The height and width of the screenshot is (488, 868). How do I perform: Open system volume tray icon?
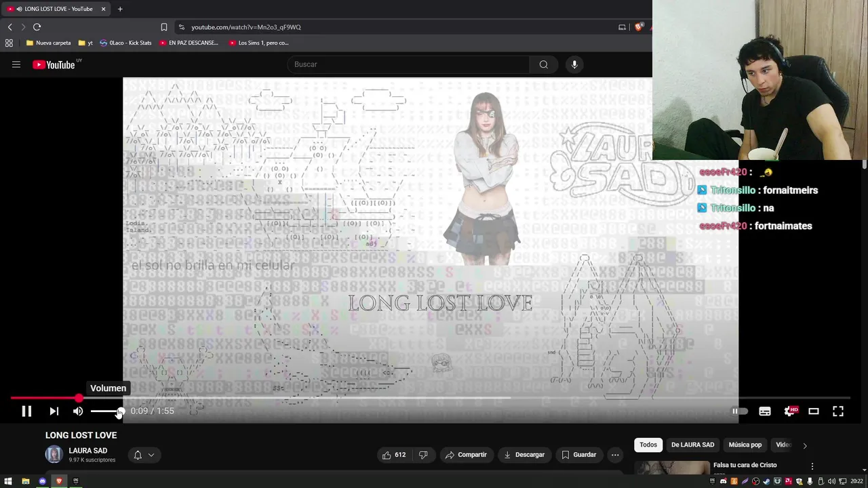click(831, 481)
